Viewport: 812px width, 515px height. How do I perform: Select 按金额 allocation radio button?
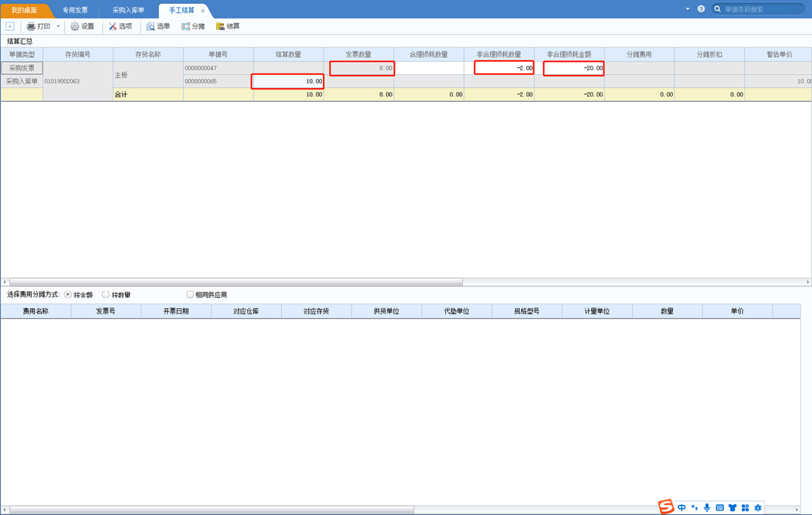pyautogui.click(x=68, y=294)
